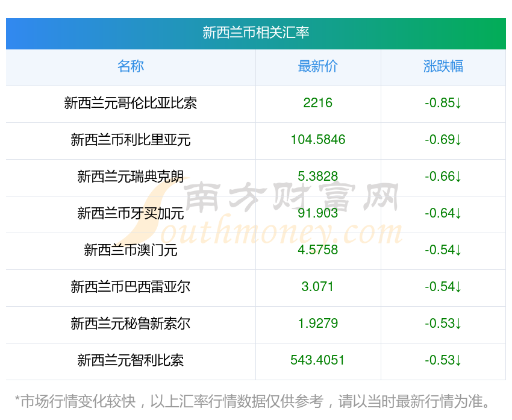Select the 新西兰元哥伦比亚比索 row name
Viewport: 512px width, 420px height.
pyautogui.click(x=131, y=103)
